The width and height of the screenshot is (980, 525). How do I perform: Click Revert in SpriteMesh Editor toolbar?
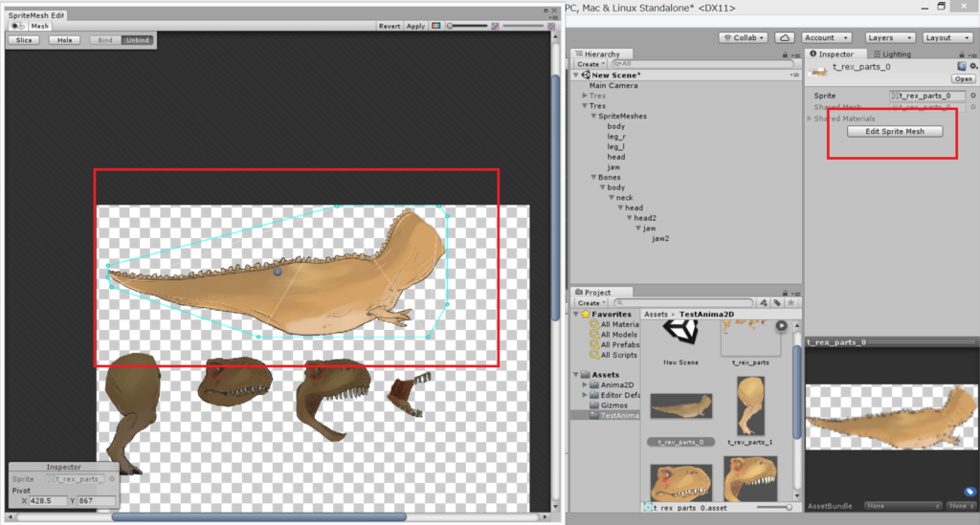coord(390,26)
